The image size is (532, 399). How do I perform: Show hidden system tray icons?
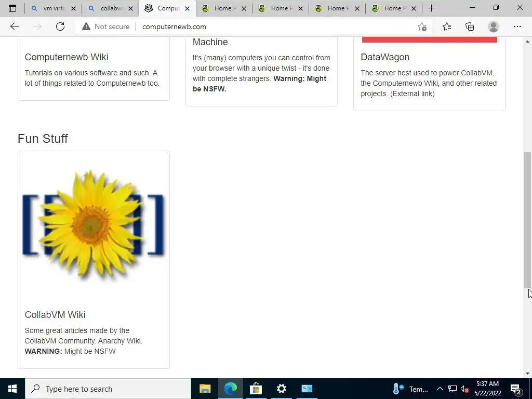click(x=440, y=389)
